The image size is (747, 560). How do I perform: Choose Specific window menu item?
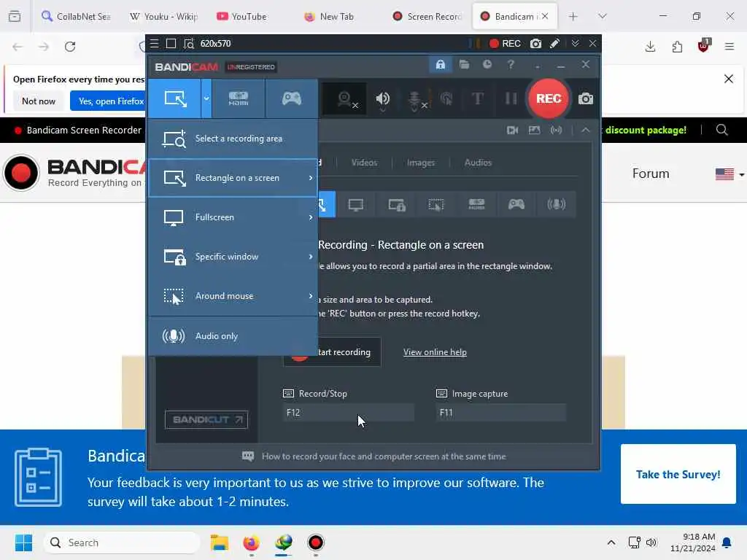pyautogui.click(x=233, y=257)
